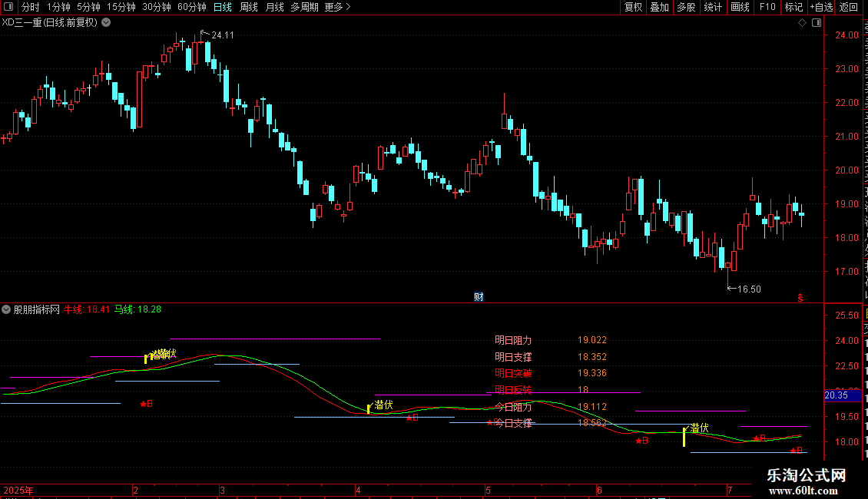Click month 5 on time axis
The height and width of the screenshot is (499, 868).
[x=488, y=490]
